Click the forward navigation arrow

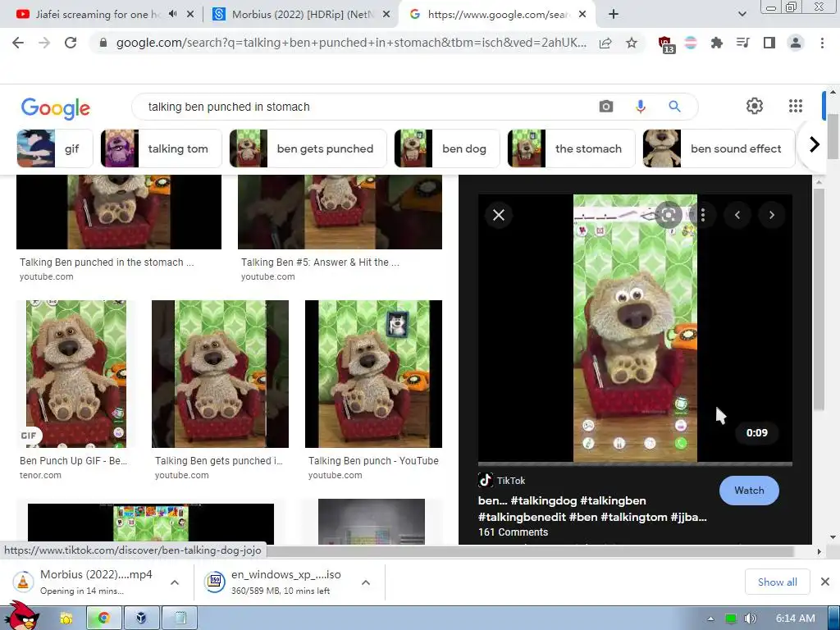click(x=44, y=43)
